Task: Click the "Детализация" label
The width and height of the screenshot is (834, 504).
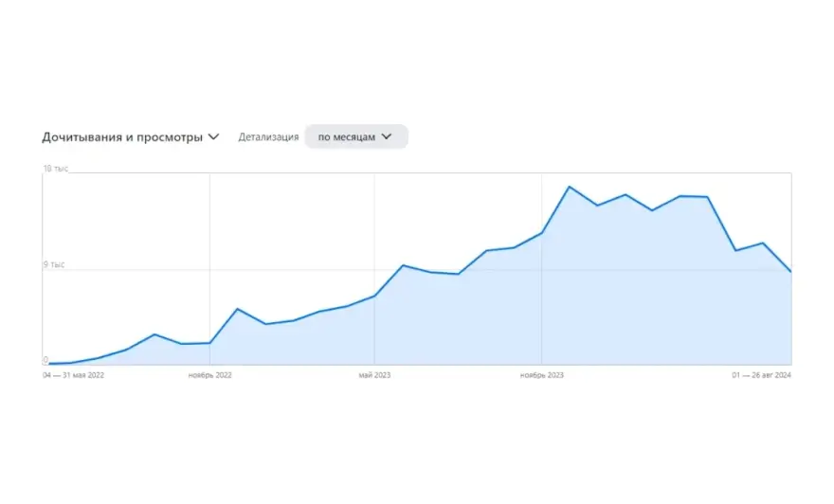Action: tap(268, 136)
